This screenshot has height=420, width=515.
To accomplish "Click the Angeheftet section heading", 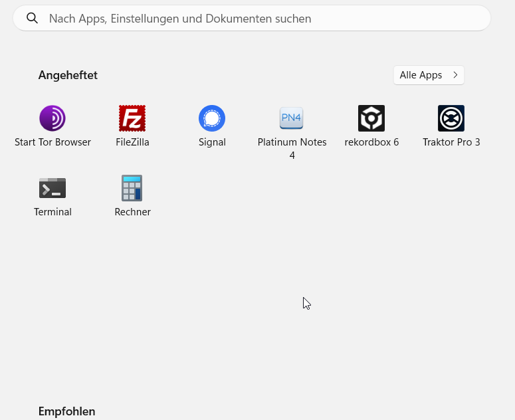I will click(68, 75).
